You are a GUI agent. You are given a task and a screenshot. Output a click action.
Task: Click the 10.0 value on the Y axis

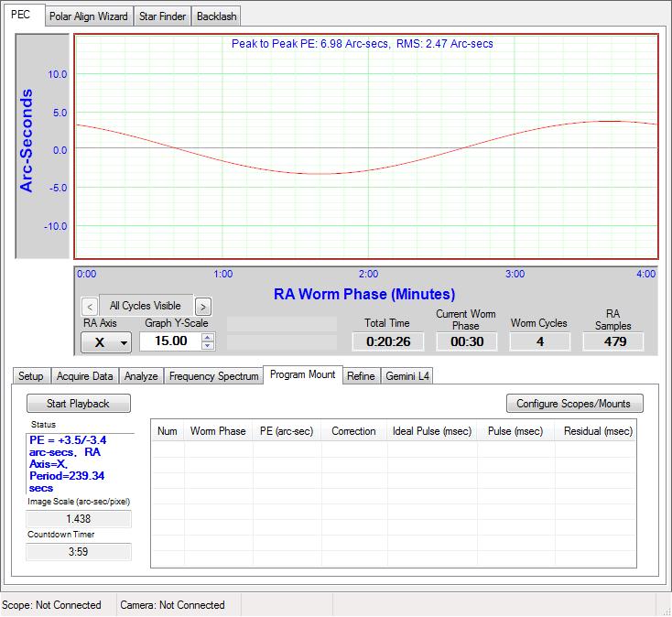[58, 74]
